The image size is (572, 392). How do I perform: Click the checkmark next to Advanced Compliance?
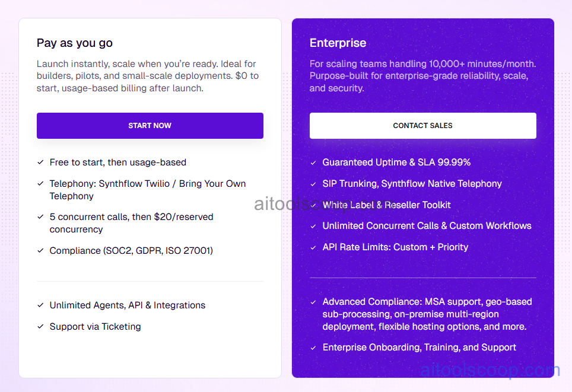click(313, 301)
